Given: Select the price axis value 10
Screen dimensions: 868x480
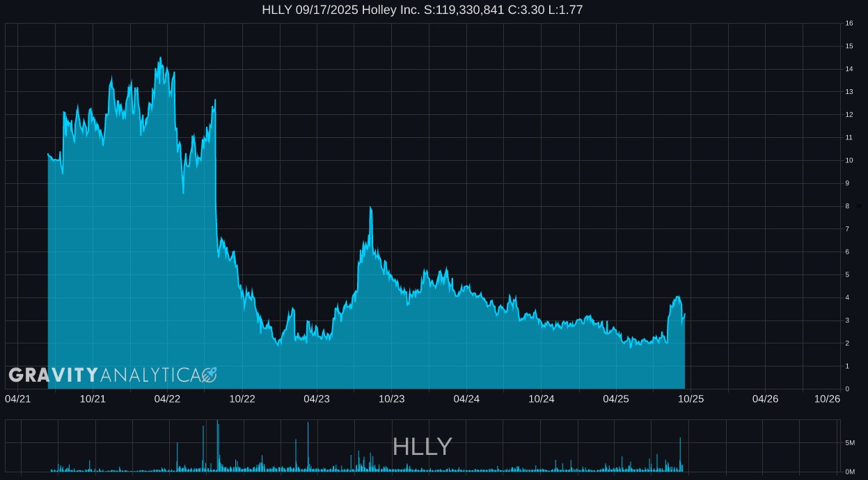Looking at the screenshot, I should pyautogui.click(x=849, y=160).
